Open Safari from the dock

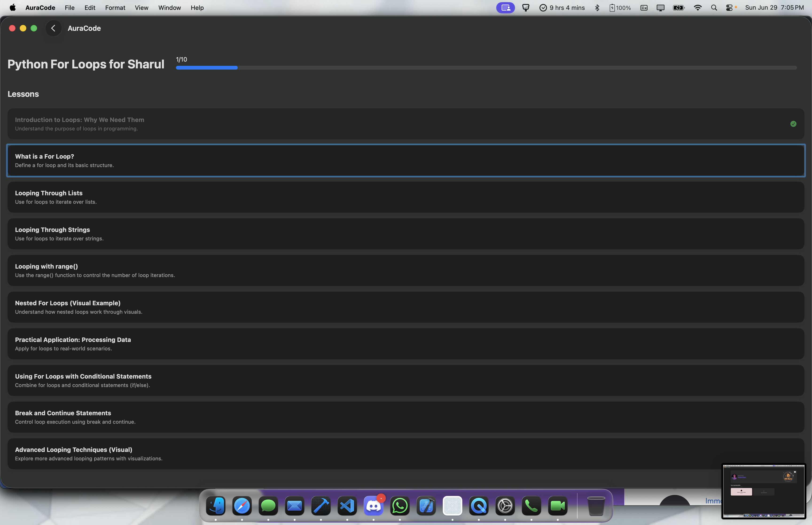(242, 505)
